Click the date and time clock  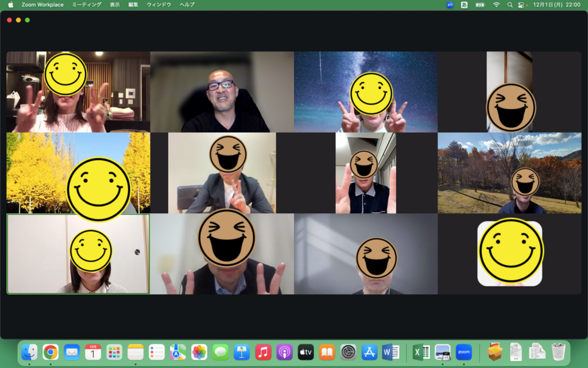(x=556, y=5)
